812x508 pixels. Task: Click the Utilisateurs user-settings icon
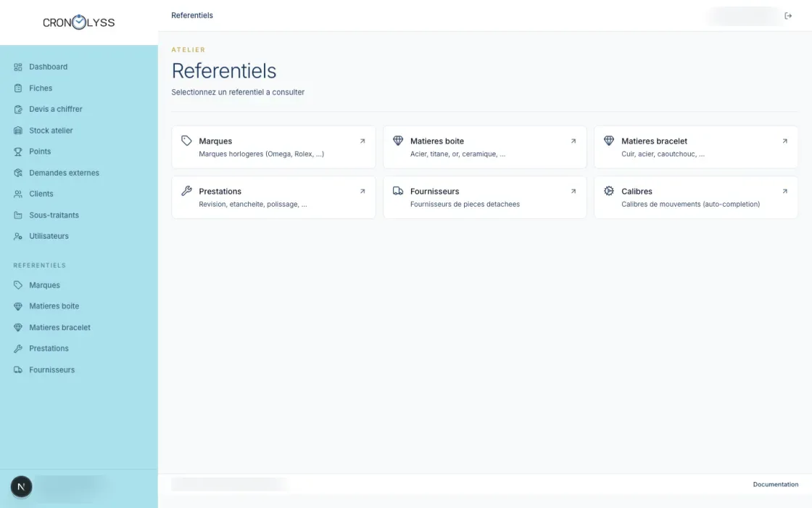pyautogui.click(x=18, y=236)
